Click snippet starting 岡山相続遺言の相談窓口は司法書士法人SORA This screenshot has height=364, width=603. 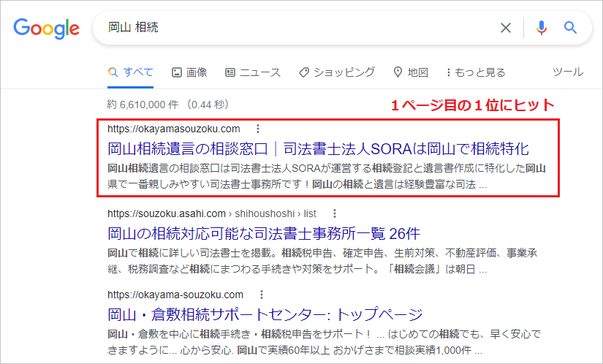pos(327,176)
